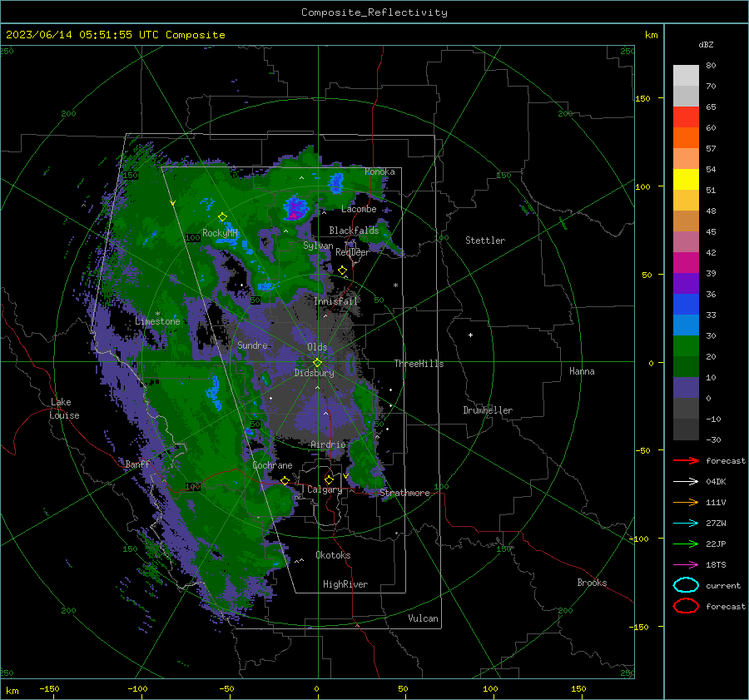The height and width of the screenshot is (700, 749).
Task: Click the Stettler town label
Action: coord(485,241)
